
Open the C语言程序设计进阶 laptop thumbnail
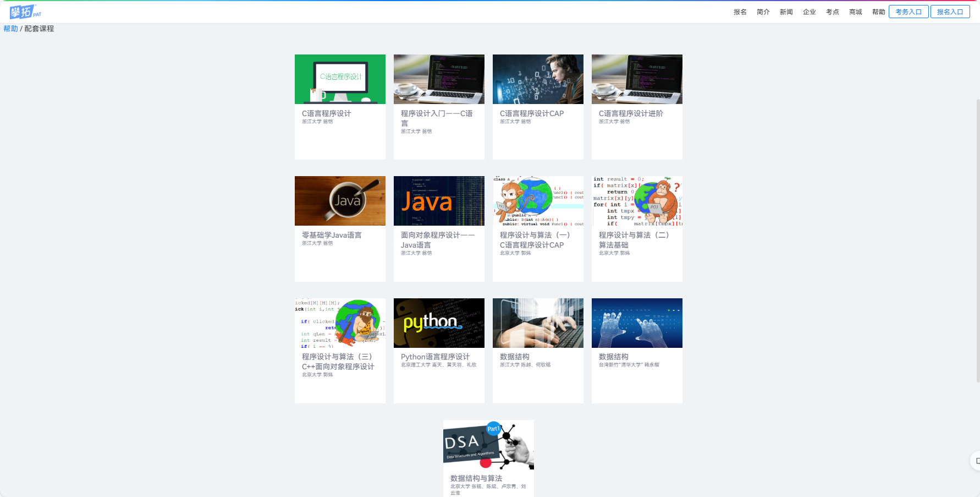637,79
